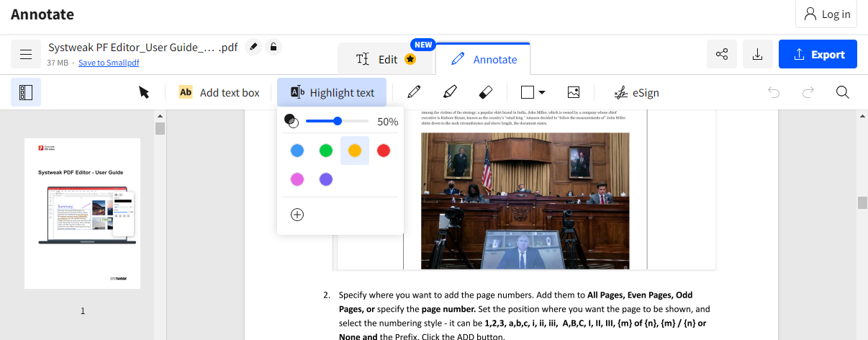Viewport: 868px width, 340px height.
Task: Click the document vertical scrollbar thumb
Action: 862,202
